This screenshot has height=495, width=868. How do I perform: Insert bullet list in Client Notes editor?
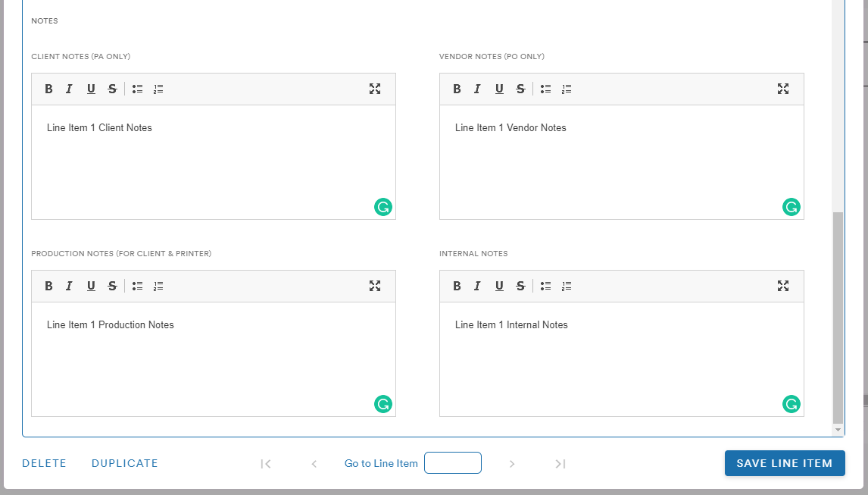(x=137, y=89)
